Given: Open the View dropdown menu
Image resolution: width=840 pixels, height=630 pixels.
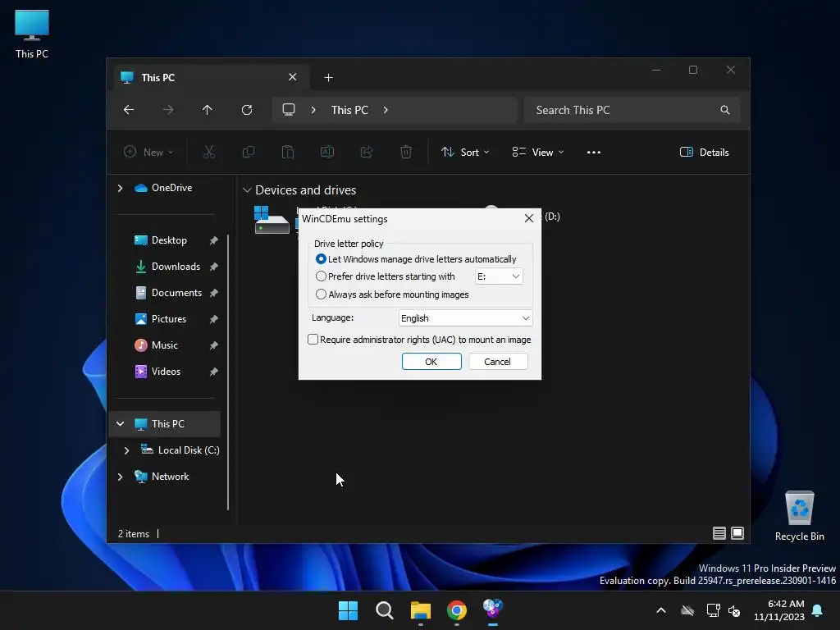Looking at the screenshot, I should [538, 152].
